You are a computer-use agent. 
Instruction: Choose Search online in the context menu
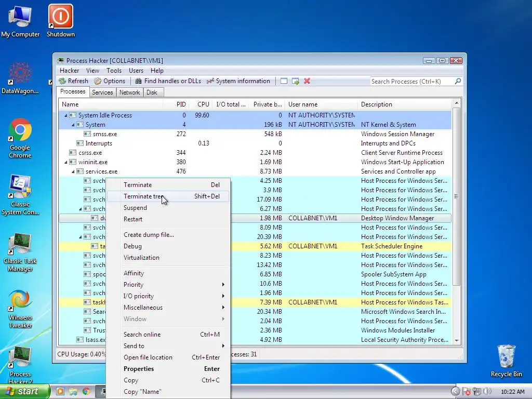[168, 335]
